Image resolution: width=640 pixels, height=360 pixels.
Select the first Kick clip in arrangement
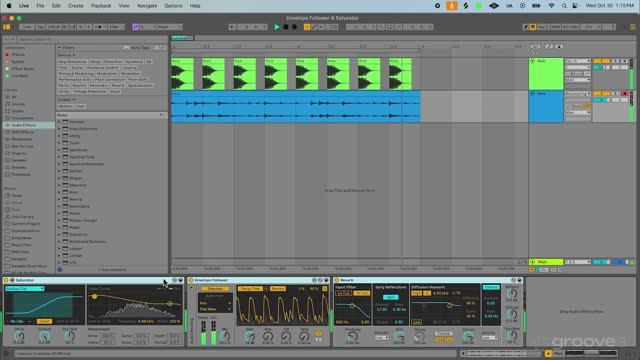pyautogui.click(x=182, y=74)
